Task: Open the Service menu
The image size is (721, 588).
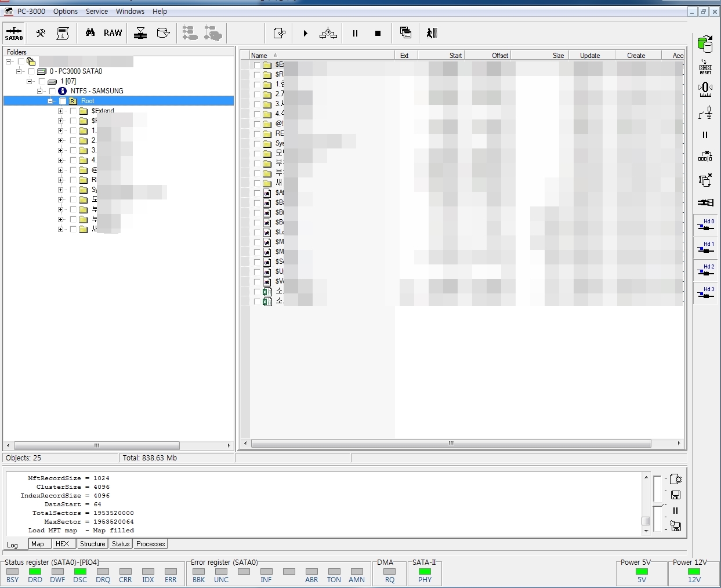Action: pos(96,12)
